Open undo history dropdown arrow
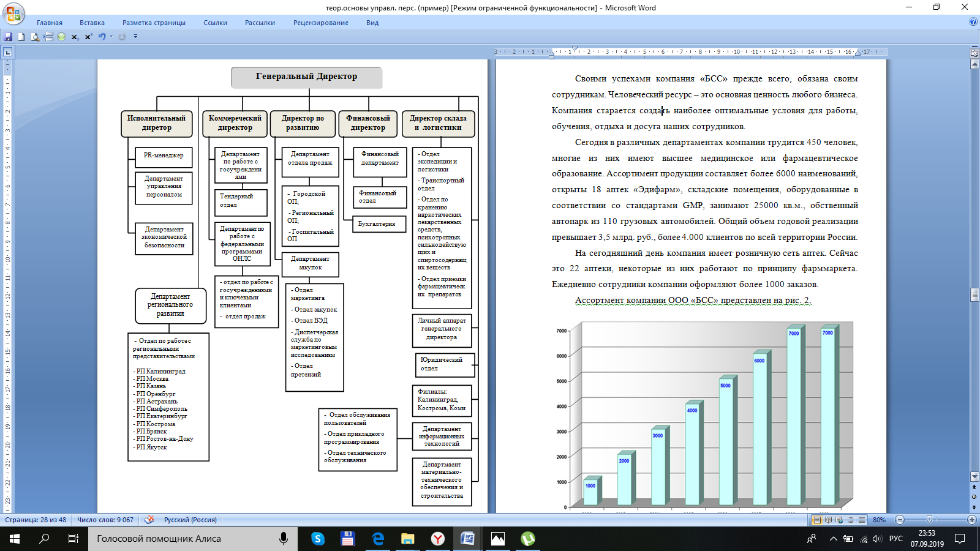 (x=111, y=37)
